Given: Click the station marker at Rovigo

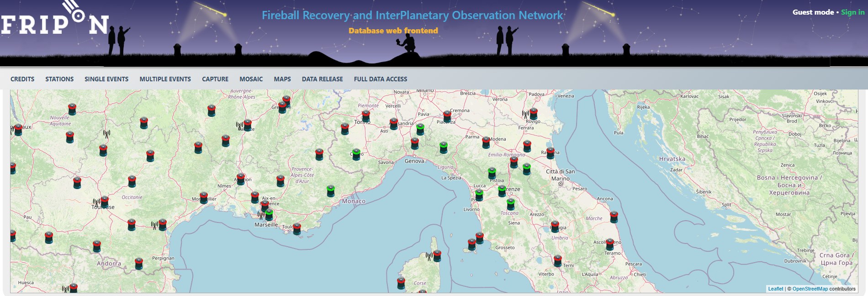Looking at the screenshot, I should pos(533,114).
